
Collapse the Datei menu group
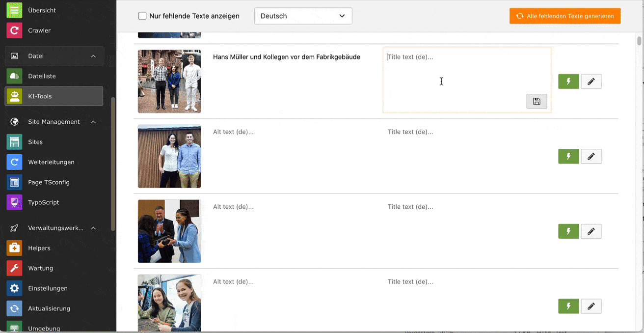coord(93,56)
